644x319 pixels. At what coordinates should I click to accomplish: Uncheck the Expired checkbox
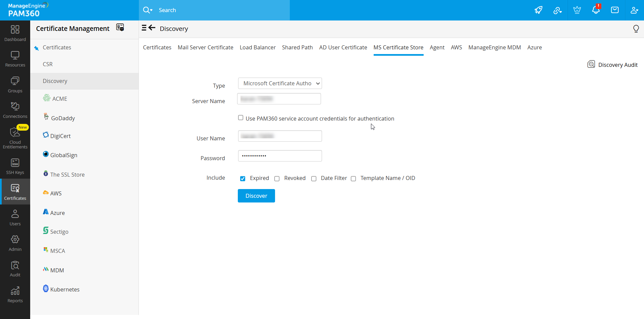(243, 179)
